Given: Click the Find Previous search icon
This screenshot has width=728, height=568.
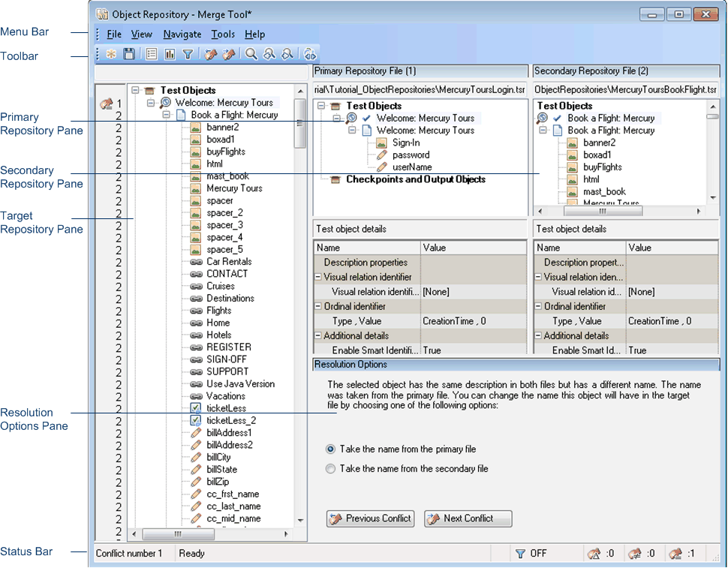Looking at the screenshot, I should tap(269, 53).
